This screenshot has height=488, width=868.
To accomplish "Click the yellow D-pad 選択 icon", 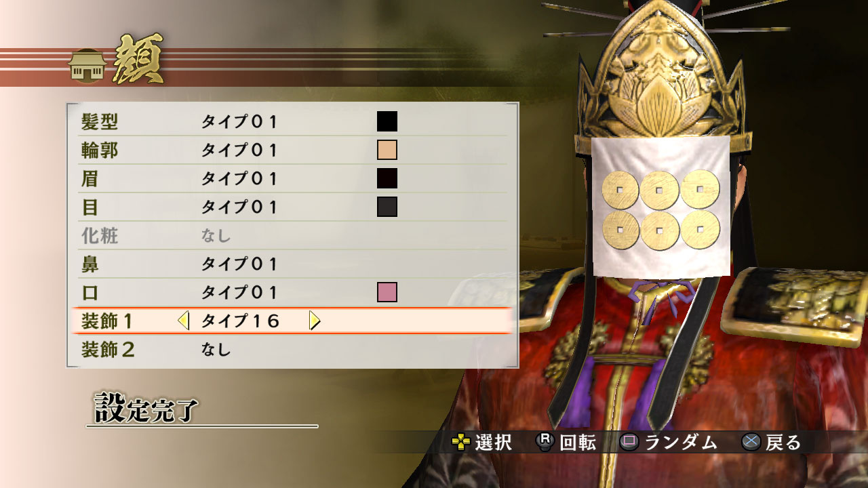I will click(x=461, y=443).
